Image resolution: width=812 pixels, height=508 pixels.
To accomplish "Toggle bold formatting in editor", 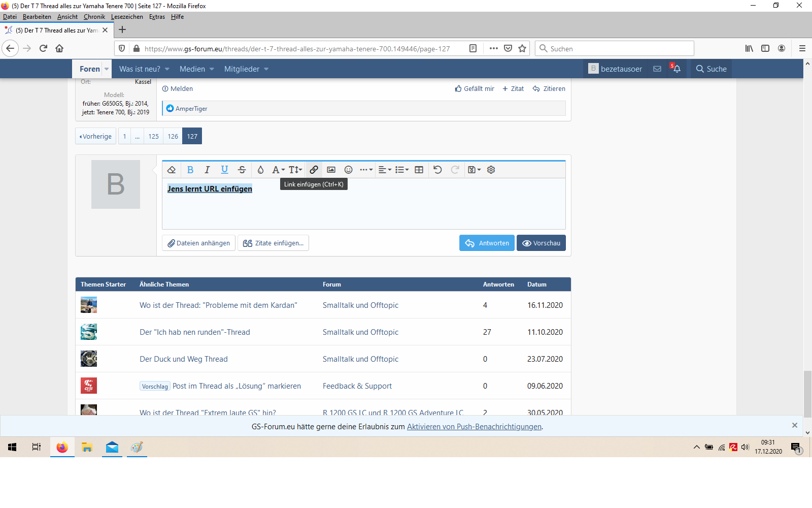I will click(190, 170).
